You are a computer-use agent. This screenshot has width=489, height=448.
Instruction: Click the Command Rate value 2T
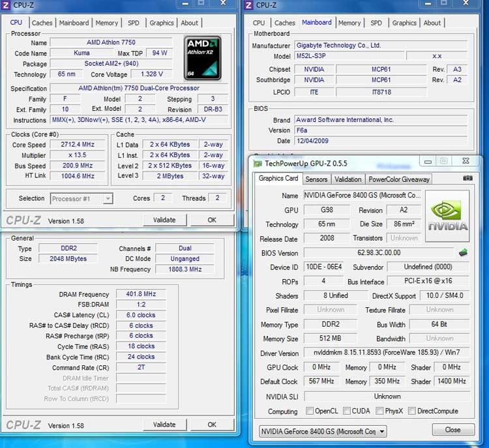141,368
